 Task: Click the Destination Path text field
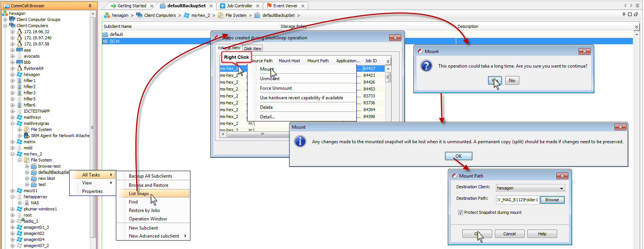click(x=517, y=200)
